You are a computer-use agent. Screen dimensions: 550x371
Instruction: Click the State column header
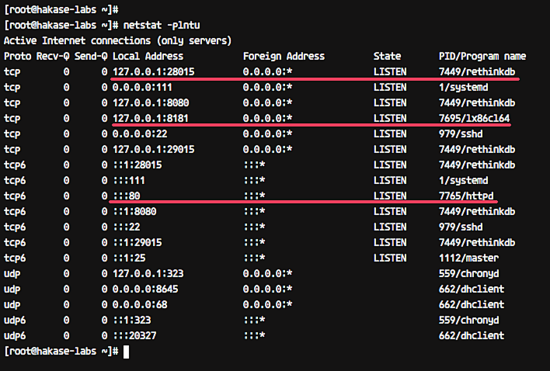[x=387, y=56]
